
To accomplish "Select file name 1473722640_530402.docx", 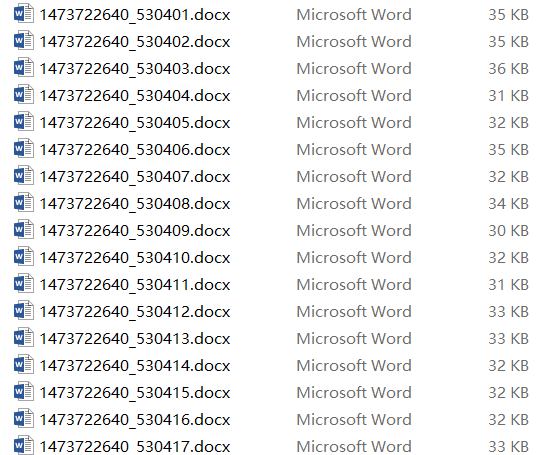I will 135,42.
